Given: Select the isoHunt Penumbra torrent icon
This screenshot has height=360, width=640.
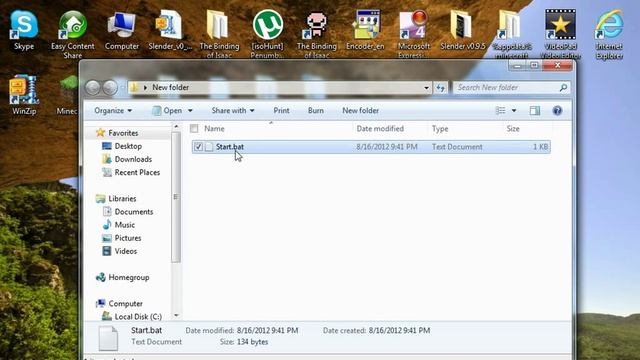Looking at the screenshot, I should (x=267, y=35).
